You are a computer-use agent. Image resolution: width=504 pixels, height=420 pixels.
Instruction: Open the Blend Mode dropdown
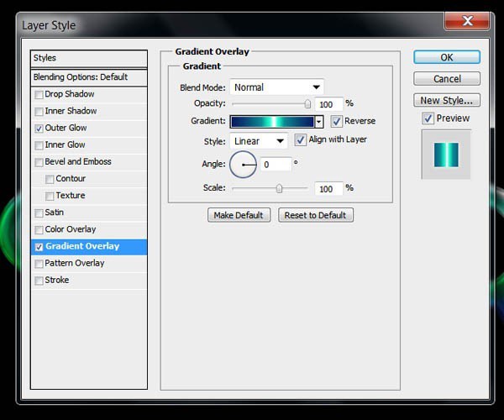[276, 87]
